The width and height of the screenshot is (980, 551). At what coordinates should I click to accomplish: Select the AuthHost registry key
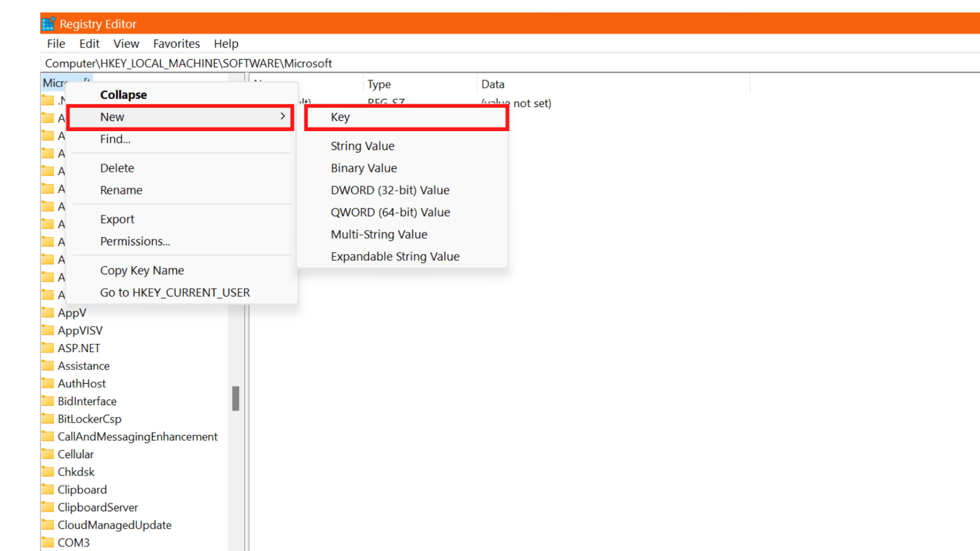coord(82,384)
